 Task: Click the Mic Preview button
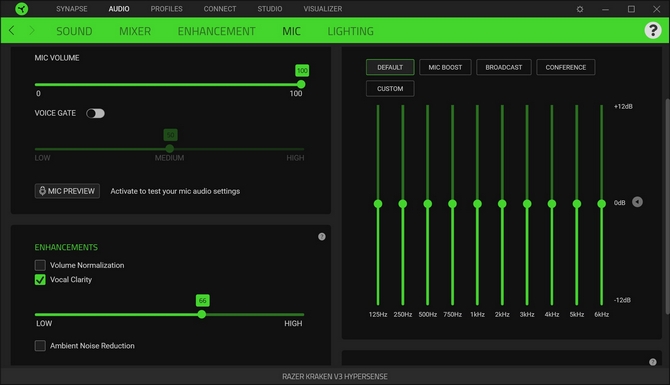pyautogui.click(x=67, y=191)
